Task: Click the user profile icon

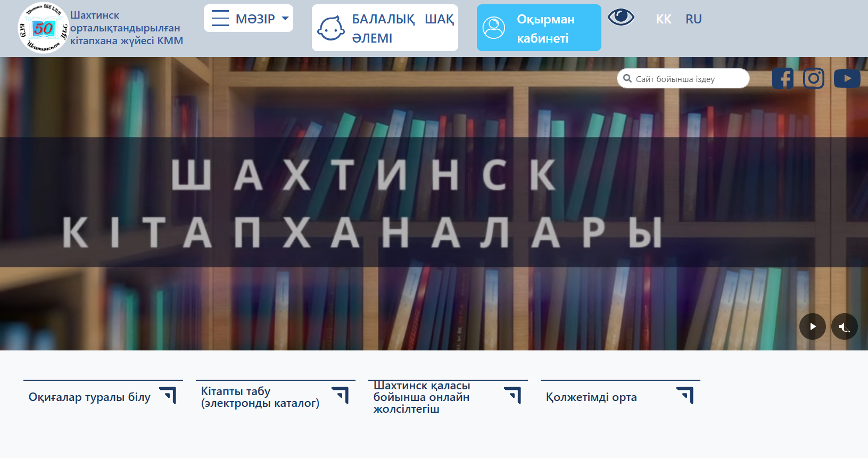Action: point(494,28)
